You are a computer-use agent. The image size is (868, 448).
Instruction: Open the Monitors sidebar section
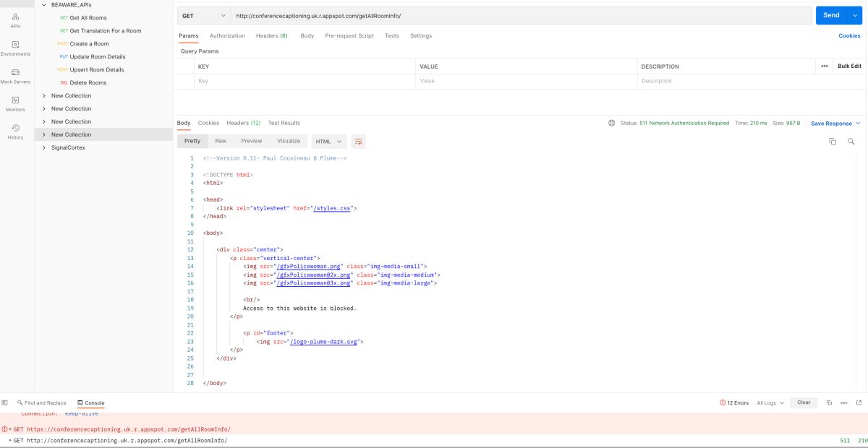point(15,104)
